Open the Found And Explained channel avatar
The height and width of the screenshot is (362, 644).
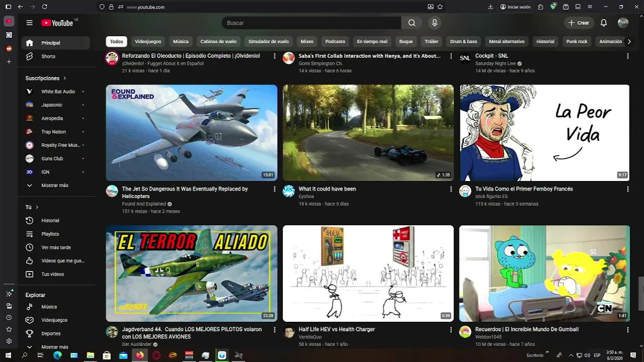coord(112,191)
